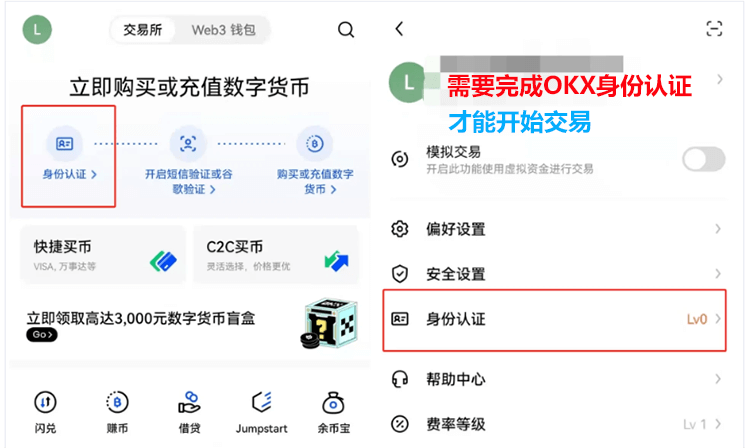Open search with the magnifier icon
The height and width of the screenshot is (448, 746).
pyautogui.click(x=346, y=29)
